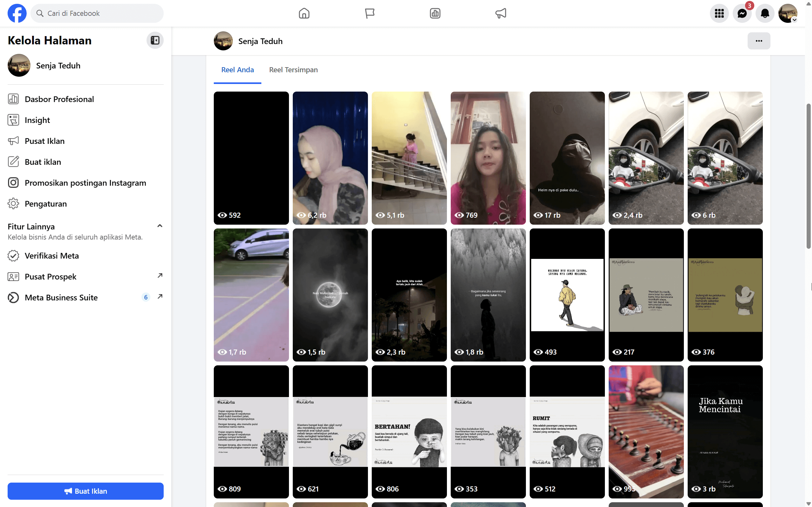The width and height of the screenshot is (812, 507).
Task: Open the three-dot options menu for Senja Teduh
Action: click(759, 41)
